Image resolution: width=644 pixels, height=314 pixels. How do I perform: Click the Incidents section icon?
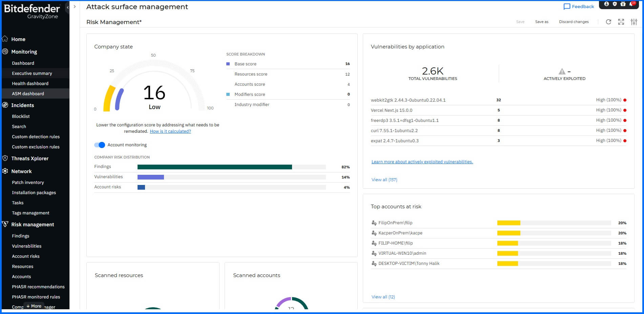click(x=5, y=105)
